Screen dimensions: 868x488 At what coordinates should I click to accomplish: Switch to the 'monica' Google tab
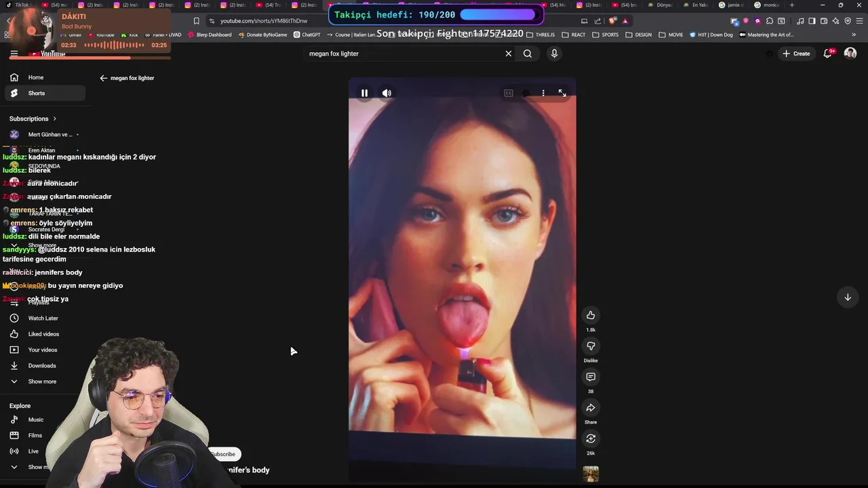(768, 5)
